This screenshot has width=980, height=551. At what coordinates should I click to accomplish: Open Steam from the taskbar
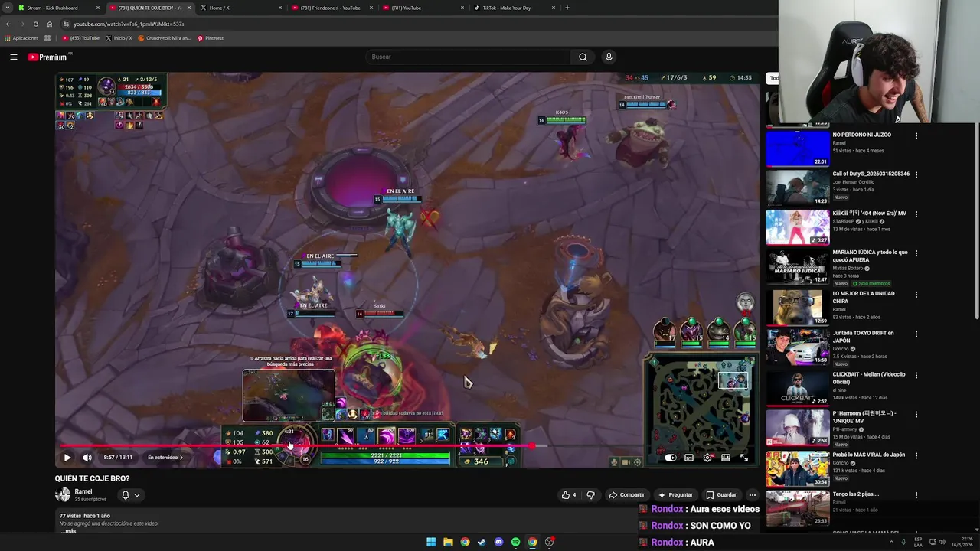click(482, 542)
